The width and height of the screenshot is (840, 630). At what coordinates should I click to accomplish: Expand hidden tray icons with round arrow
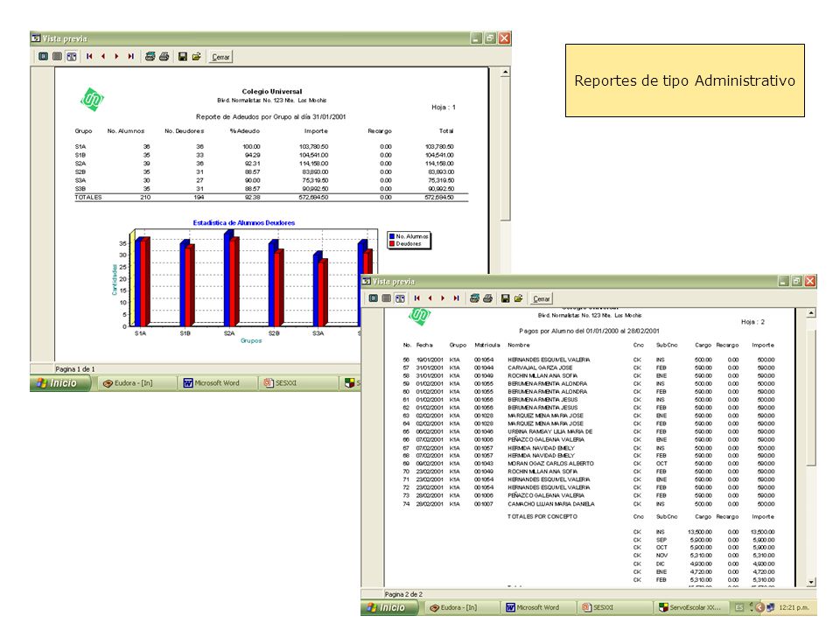point(759,607)
